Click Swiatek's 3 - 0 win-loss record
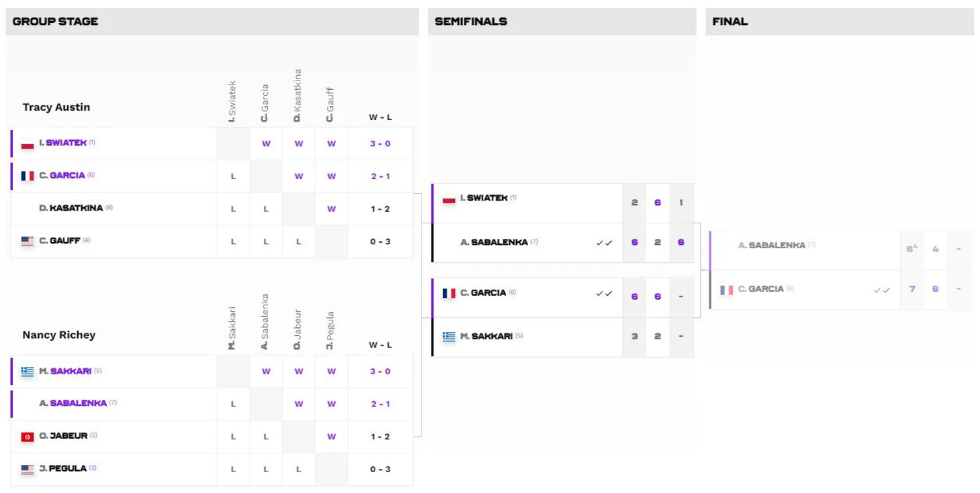Viewport: 980px width, 493px height. 380,144
